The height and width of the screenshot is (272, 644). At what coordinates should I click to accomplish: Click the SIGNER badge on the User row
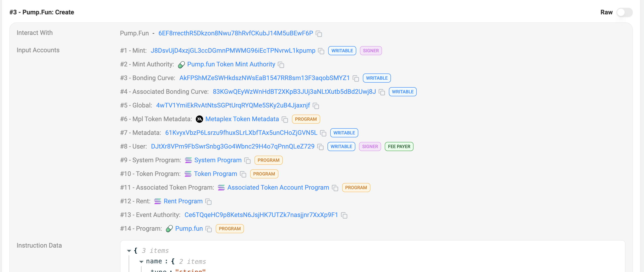[x=370, y=146]
